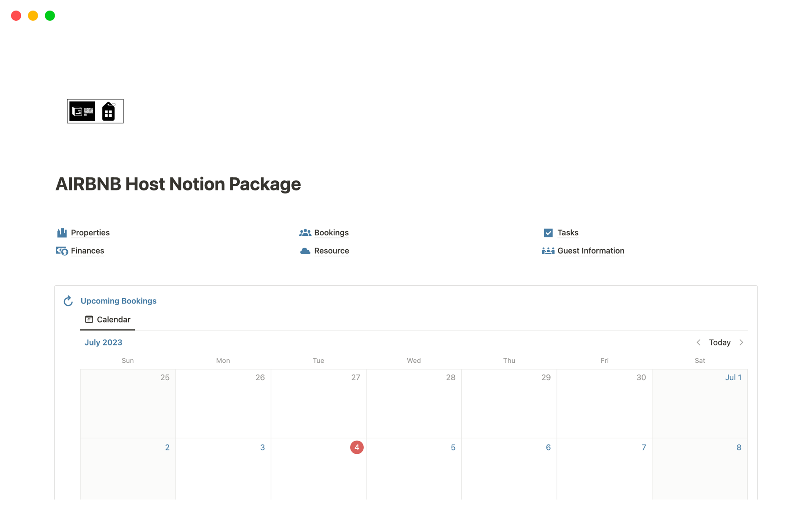Select the highlighted date 4 in calendar
This screenshot has height=508, width=812.
click(x=357, y=447)
